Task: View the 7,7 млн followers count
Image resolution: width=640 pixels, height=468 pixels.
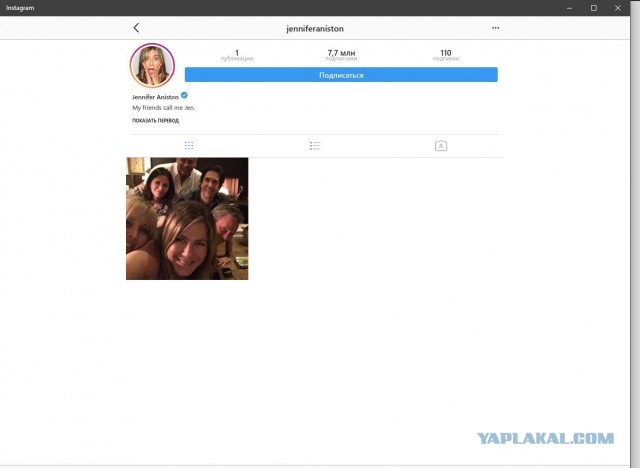Action: pyautogui.click(x=341, y=55)
